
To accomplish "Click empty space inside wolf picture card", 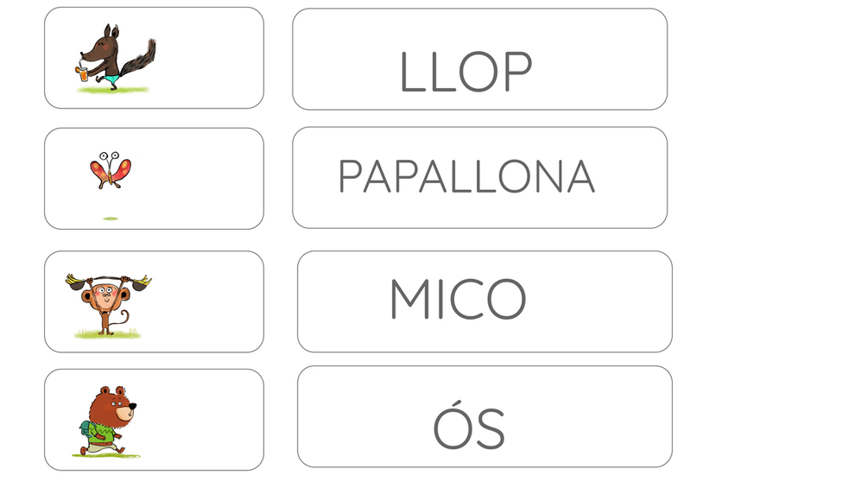I will click(211, 58).
